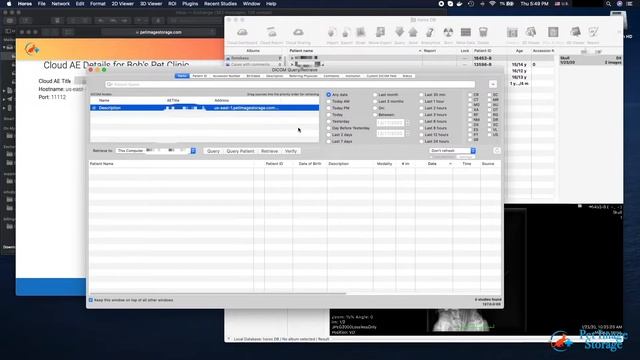Click the x-ray thumbnail in the viewer
640x360 pixels.
coord(461,320)
